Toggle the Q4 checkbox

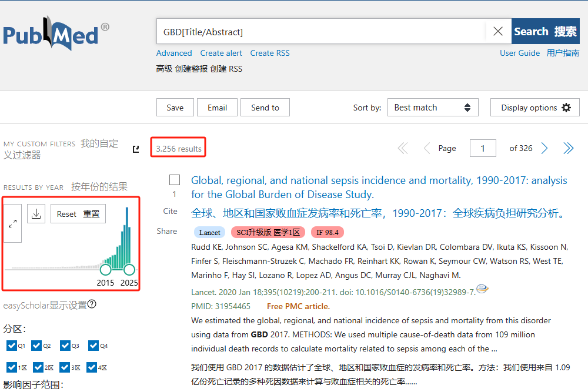coord(93,345)
